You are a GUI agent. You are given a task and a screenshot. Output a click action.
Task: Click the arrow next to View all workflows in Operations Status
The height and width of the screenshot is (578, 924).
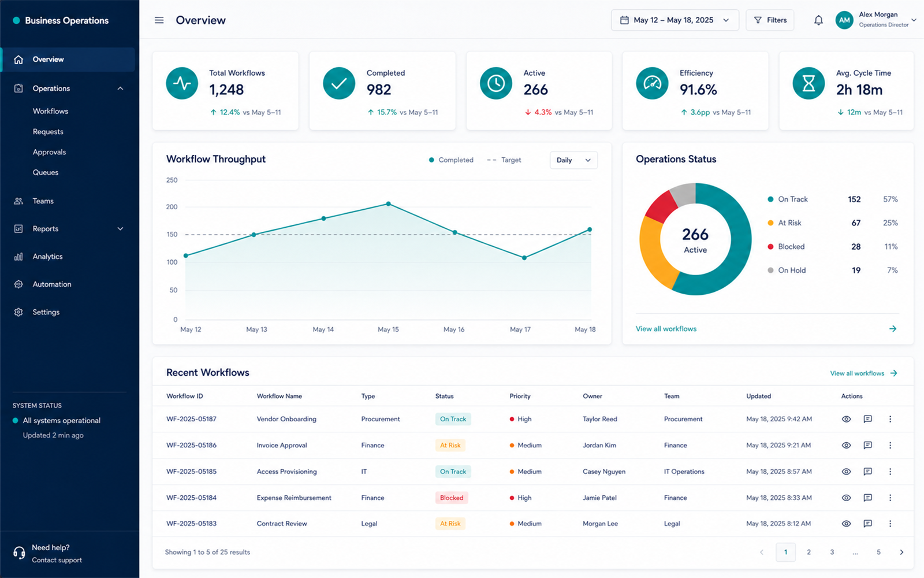click(893, 329)
